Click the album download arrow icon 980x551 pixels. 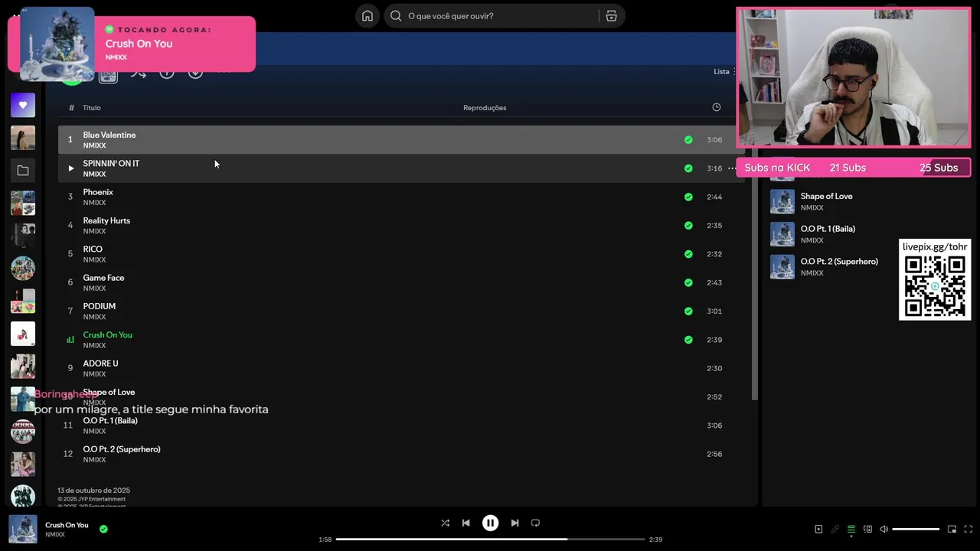(195, 73)
